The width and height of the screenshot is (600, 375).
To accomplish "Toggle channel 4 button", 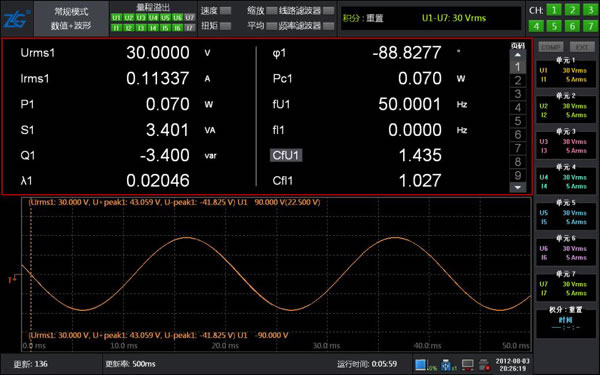I will coord(536,26).
